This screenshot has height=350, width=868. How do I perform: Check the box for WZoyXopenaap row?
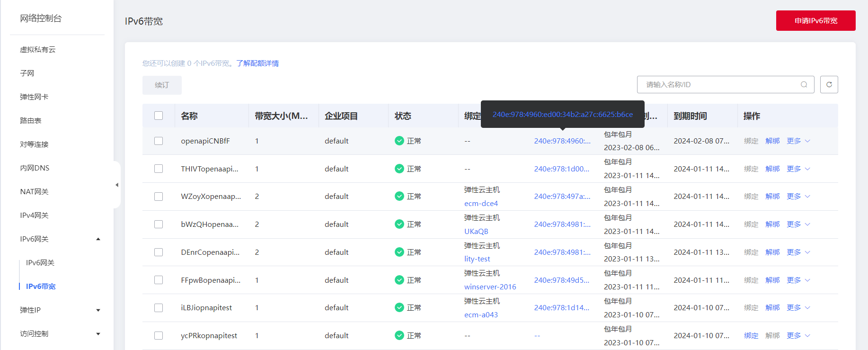pos(159,197)
